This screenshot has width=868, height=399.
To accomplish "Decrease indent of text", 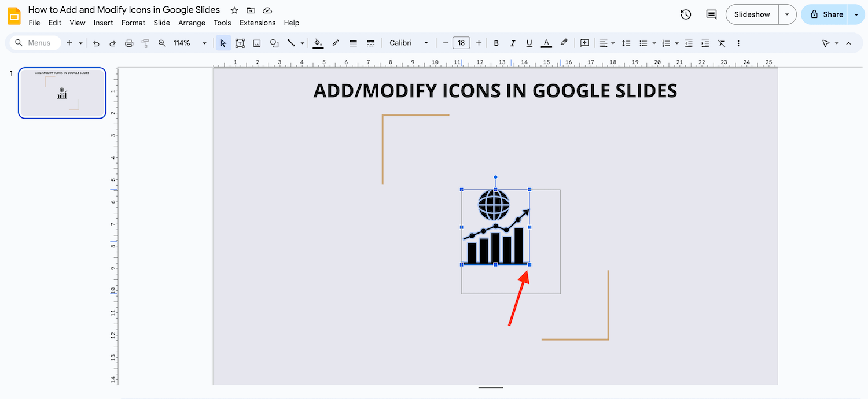I will (689, 43).
